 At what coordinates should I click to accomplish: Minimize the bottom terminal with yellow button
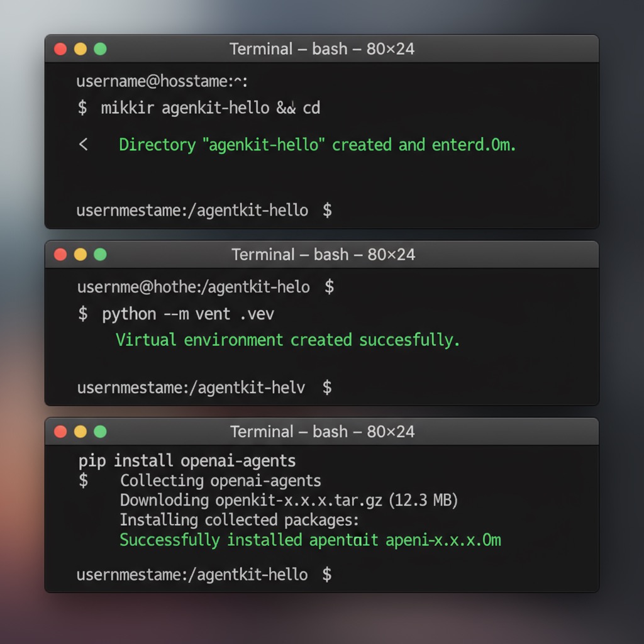pos(80,431)
